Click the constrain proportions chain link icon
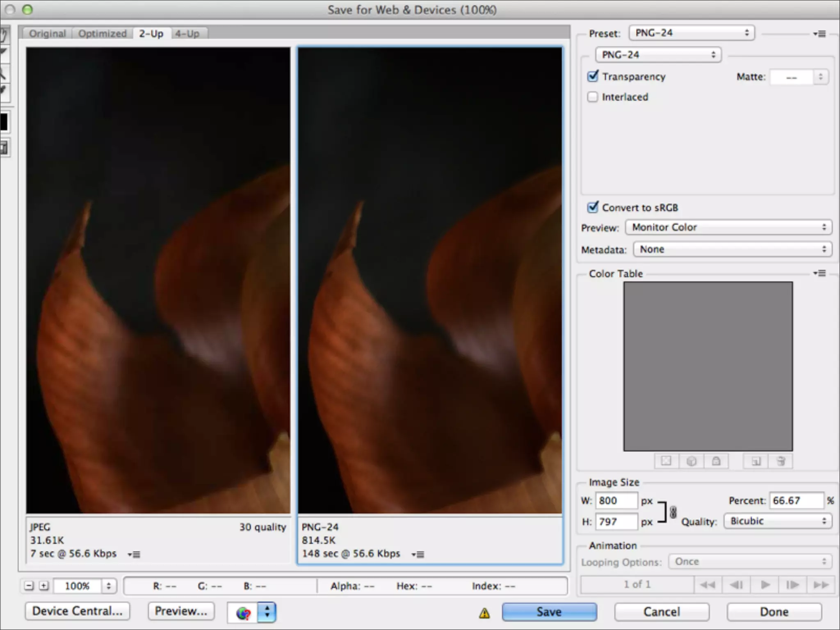Screen dimensions: 840x630 (673, 512)
